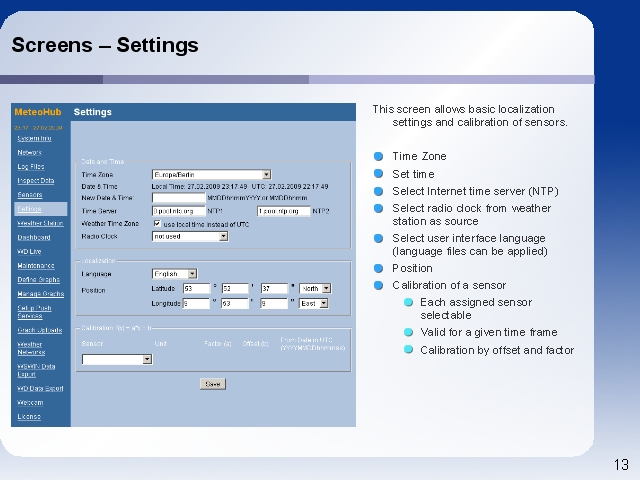This screenshot has height=480, width=640.
Task: Click sub-bullet Valid for a given time frame
Action: point(489,332)
